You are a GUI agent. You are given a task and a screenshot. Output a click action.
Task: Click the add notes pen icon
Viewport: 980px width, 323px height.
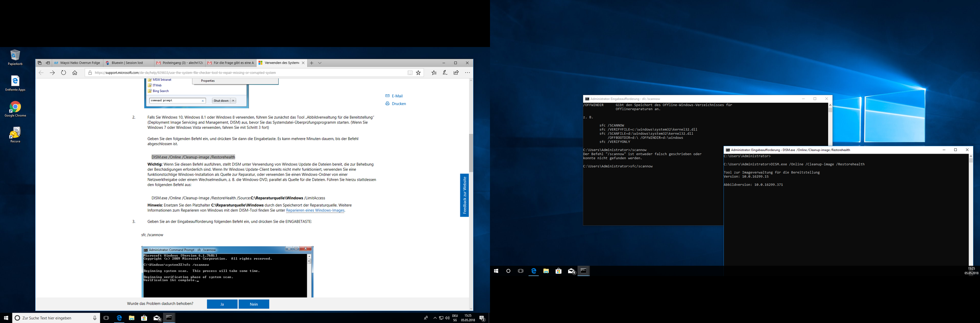(x=445, y=73)
